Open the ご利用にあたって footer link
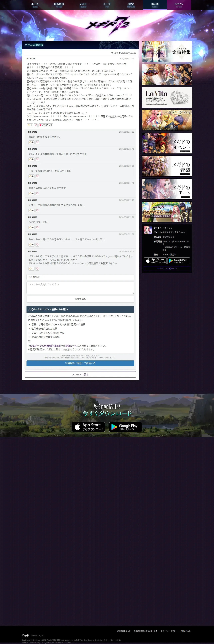This screenshot has width=214, height=644. 124,631
